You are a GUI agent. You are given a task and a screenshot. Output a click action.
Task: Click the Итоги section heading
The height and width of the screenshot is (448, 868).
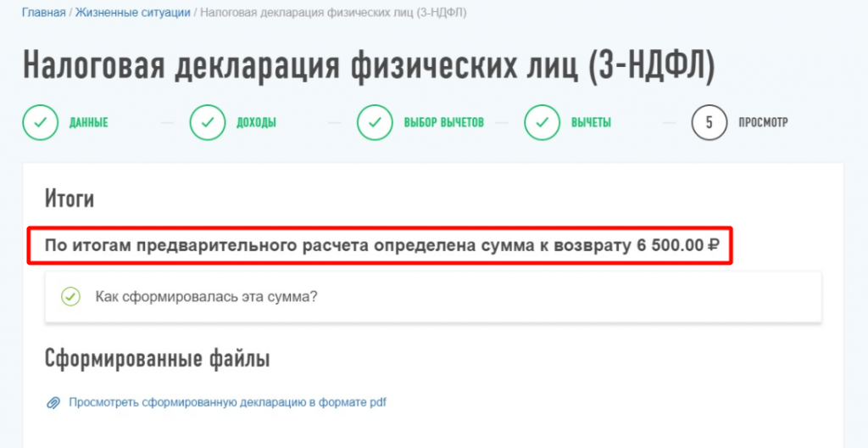coord(70,199)
